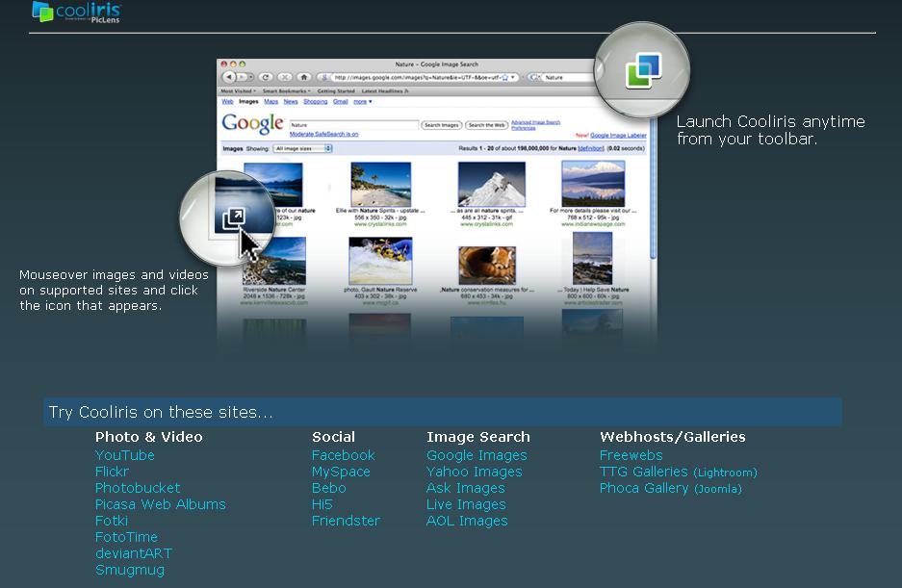The image size is (902, 588).
Task: Open TTG Galleries (Lightroom) link
Action: coord(679,472)
